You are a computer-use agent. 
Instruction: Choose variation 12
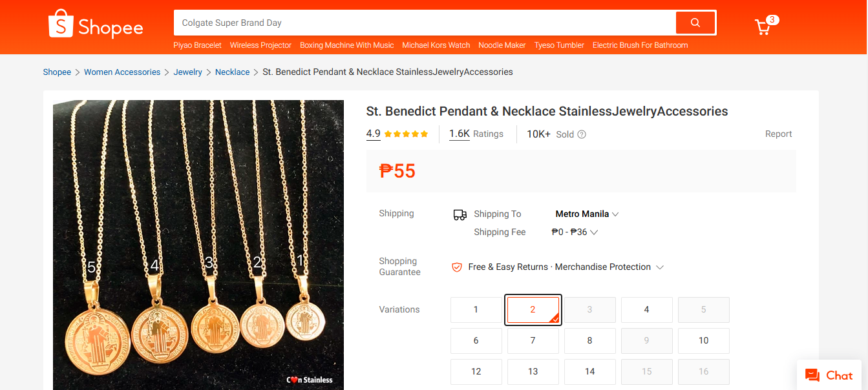coord(476,371)
